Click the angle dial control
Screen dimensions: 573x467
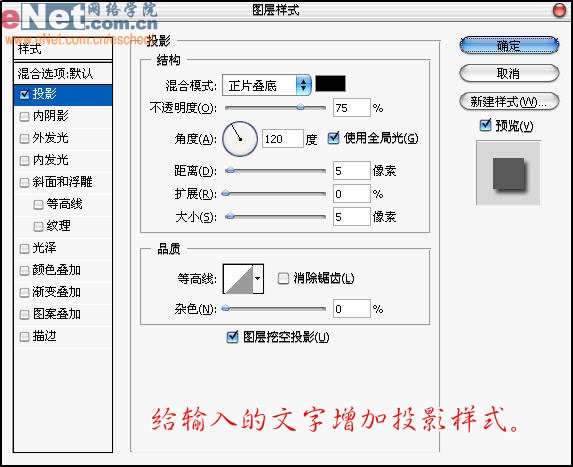[x=240, y=139]
